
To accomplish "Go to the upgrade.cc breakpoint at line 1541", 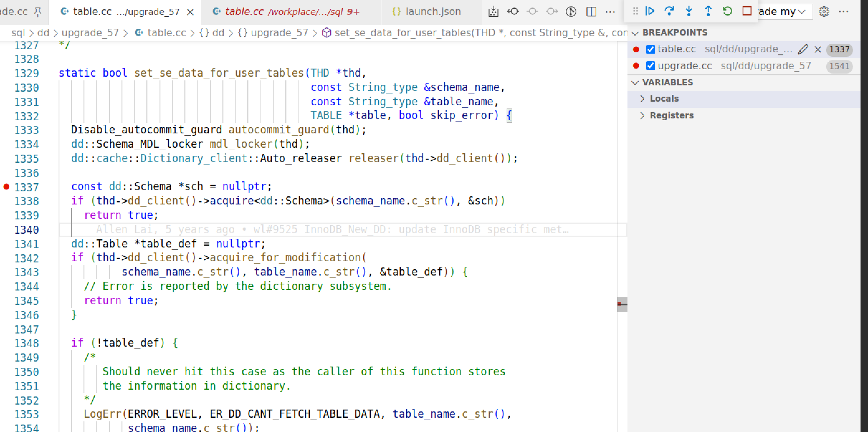I will pyautogui.click(x=744, y=66).
